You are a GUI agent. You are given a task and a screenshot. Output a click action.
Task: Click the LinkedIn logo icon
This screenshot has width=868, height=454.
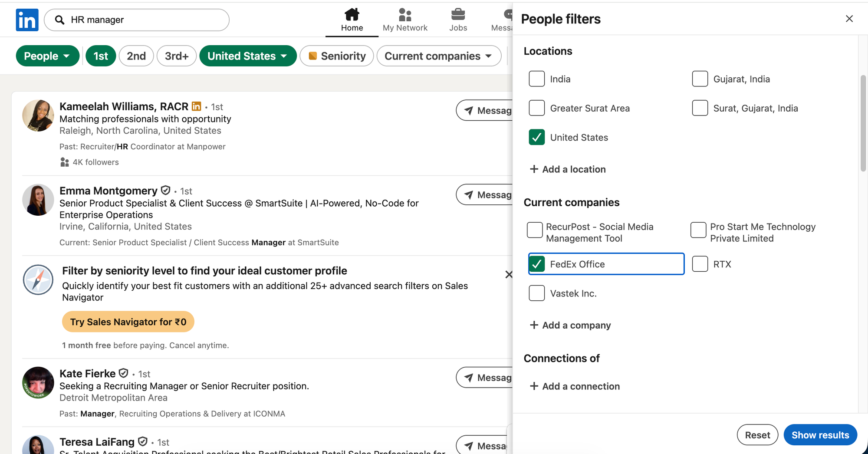(x=27, y=20)
